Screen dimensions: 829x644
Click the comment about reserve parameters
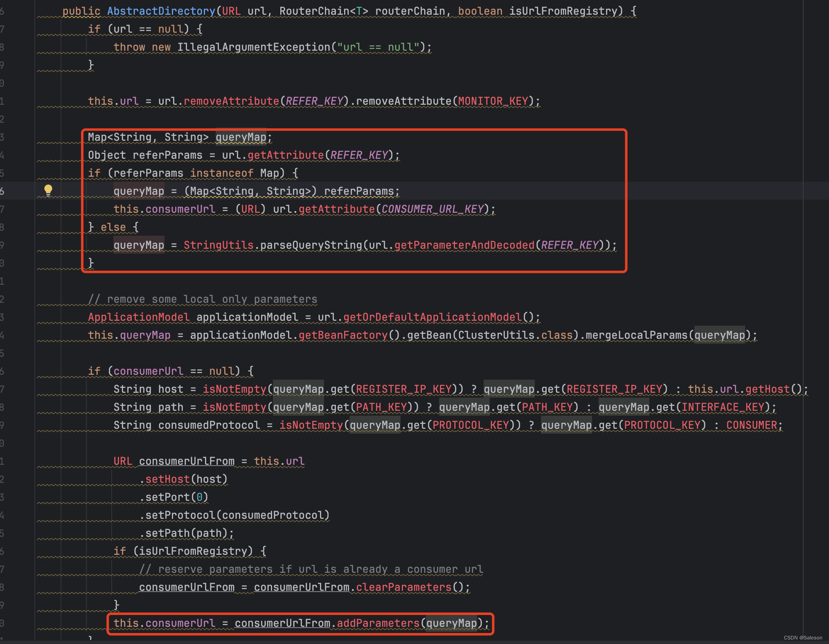(x=311, y=569)
